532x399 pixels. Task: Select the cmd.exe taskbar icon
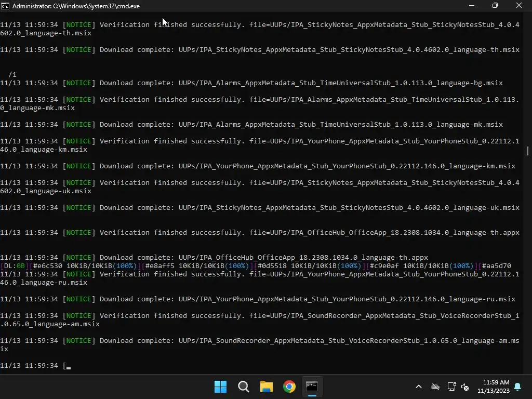pos(312,387)
